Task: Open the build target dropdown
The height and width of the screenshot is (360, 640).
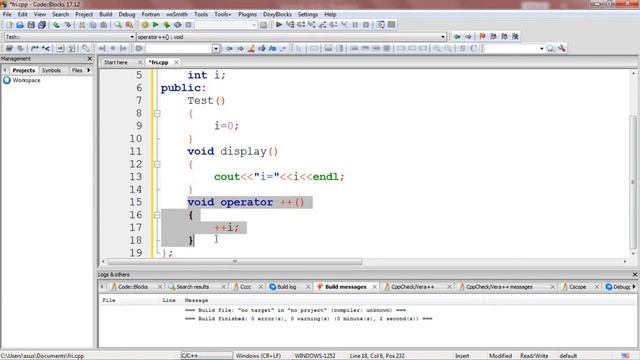Action: click(226, 25)
